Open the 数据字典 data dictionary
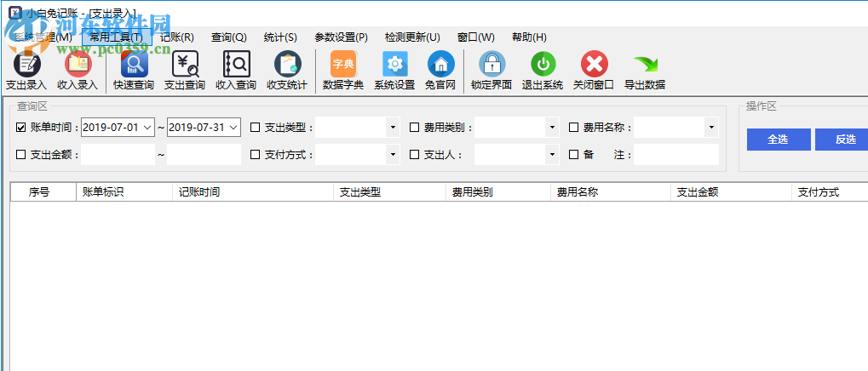This screenshot has width=868, height=371. tap(343, 71)
